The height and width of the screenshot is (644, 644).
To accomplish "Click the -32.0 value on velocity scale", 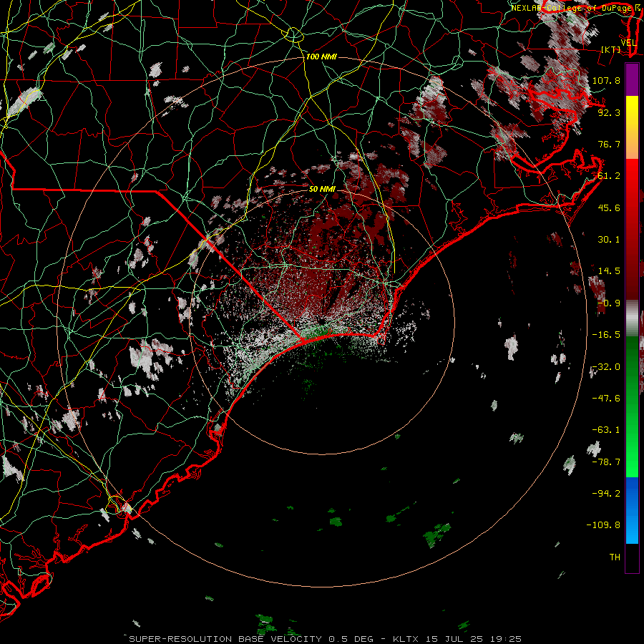I will click(606, 367).
